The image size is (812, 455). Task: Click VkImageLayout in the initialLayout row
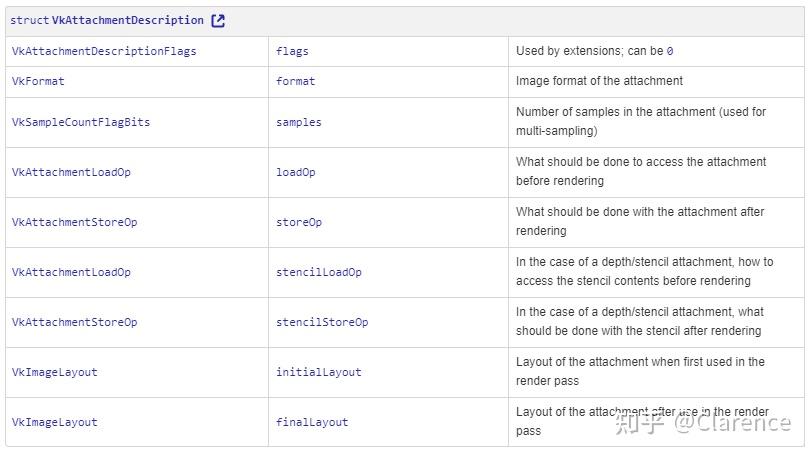[x=55, y=372]
